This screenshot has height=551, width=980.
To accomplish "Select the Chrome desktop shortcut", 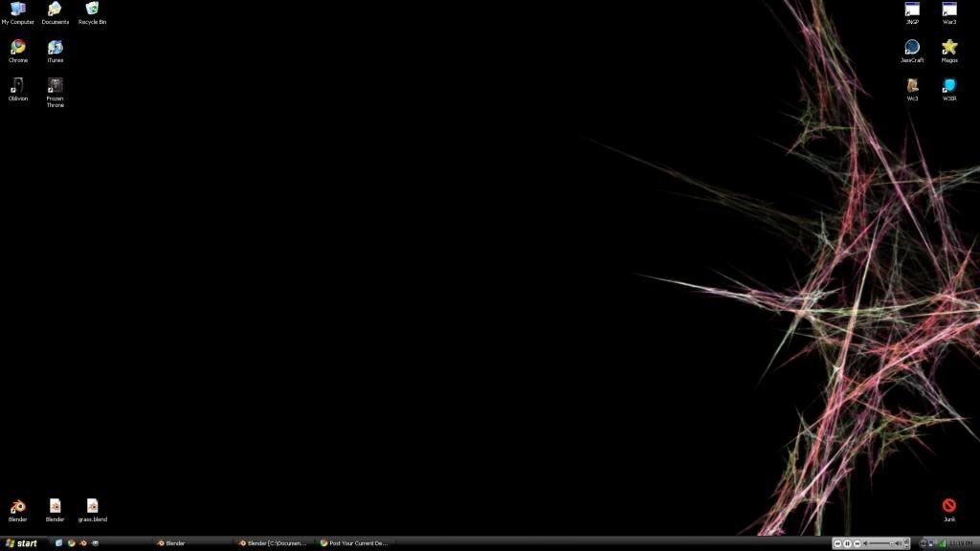I will (17, 52).
